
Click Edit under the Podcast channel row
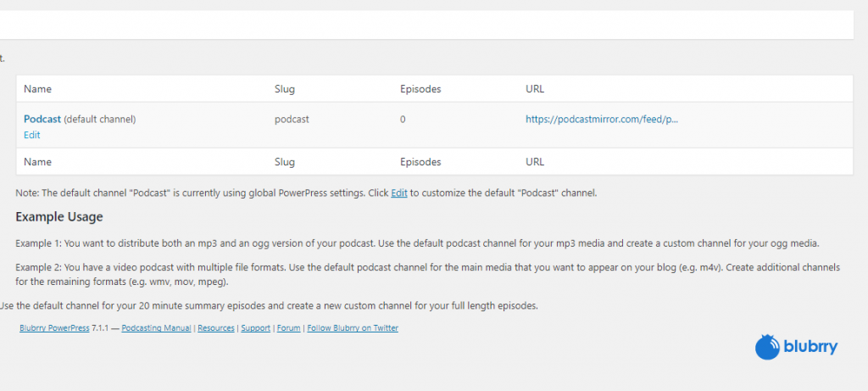pos(31,135)
